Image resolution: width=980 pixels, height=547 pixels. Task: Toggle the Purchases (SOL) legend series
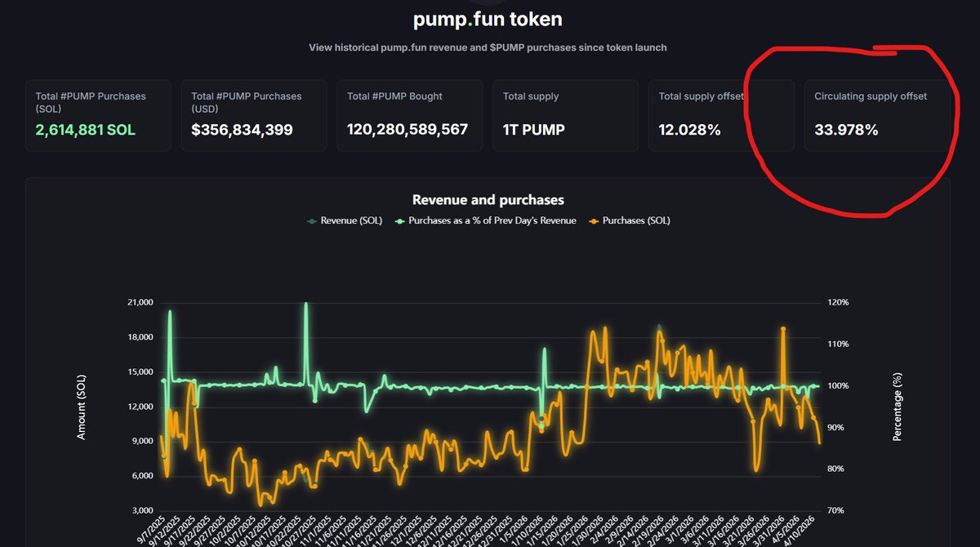click(x=629, y=220)
